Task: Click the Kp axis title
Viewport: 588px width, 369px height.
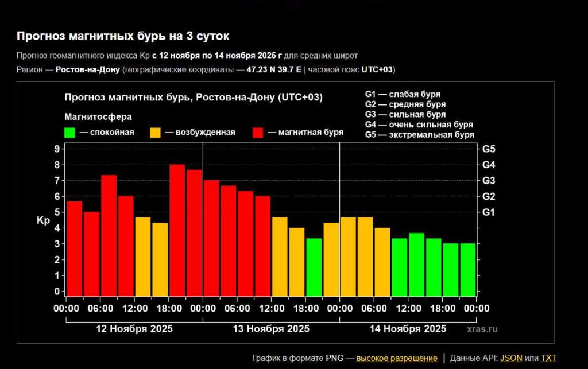Action: point(44,220)
